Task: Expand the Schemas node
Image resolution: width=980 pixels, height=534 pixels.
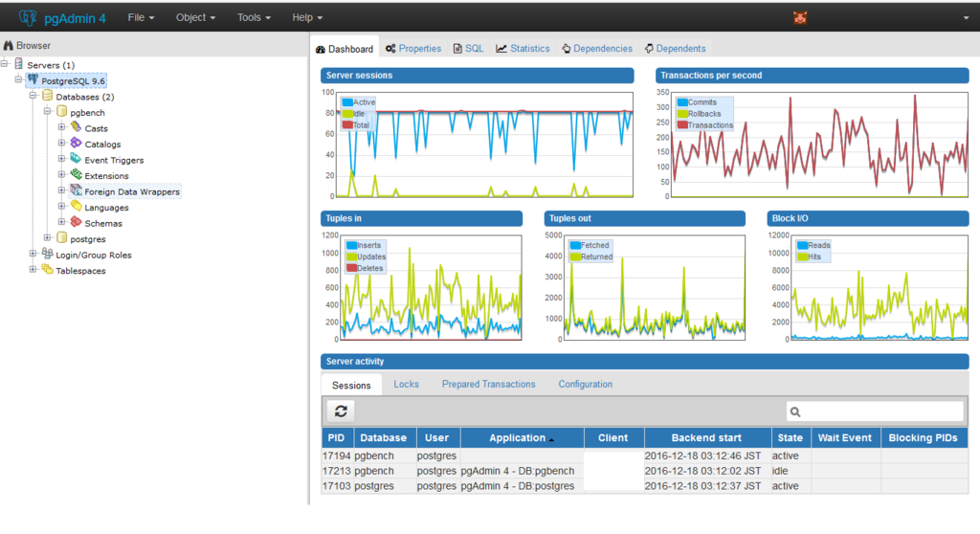Action: pos(62,222)
